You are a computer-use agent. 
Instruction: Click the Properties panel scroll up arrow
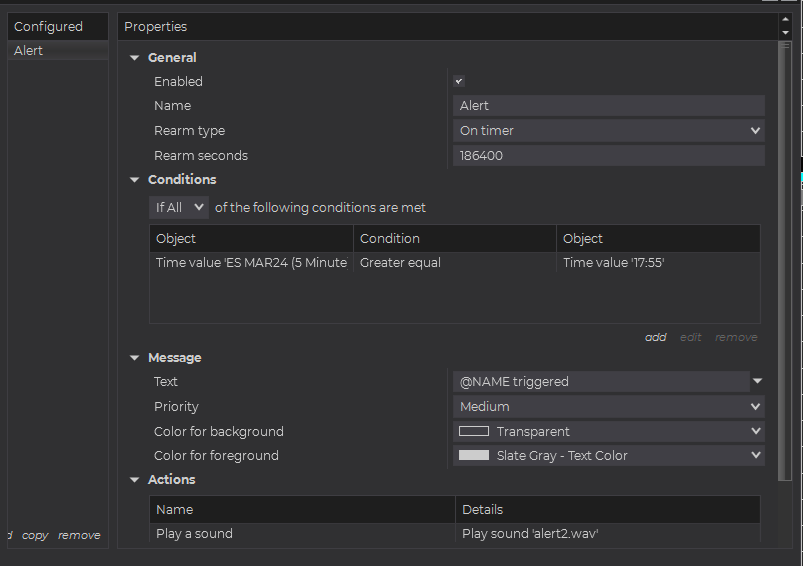[x=785, y=20]
